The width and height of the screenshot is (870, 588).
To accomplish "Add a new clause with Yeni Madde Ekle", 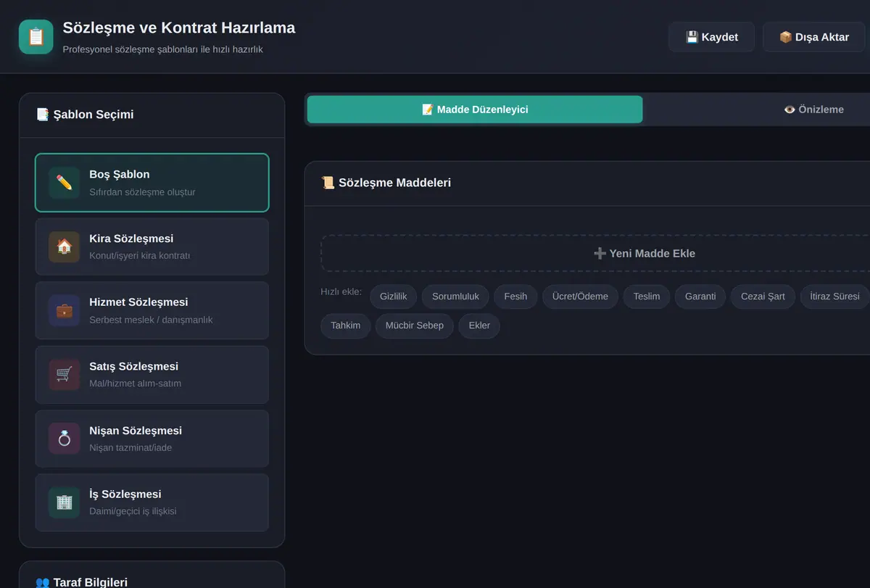I will [x=644, y=253].
